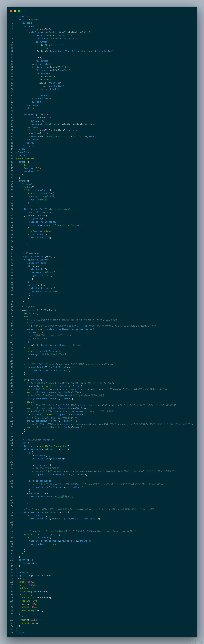Click the @click="clipboardWriteText(...)" line

[75, 51]
